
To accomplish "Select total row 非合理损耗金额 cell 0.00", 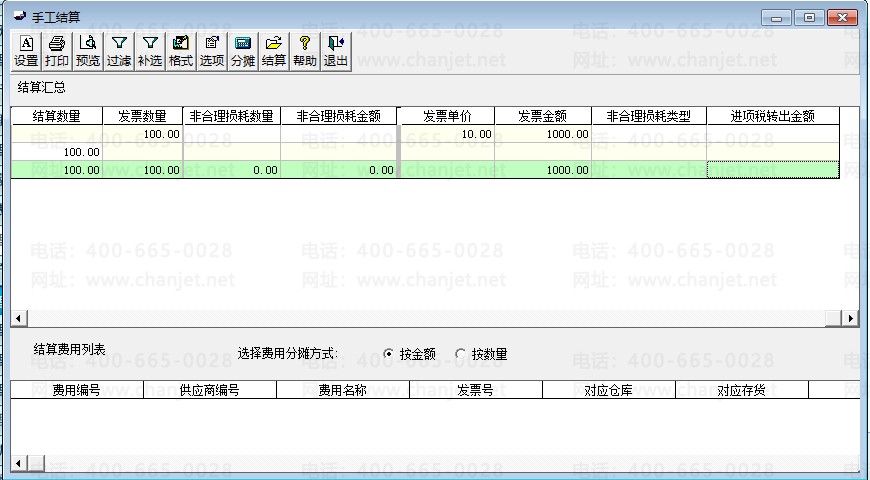I will tap(339, 170).
